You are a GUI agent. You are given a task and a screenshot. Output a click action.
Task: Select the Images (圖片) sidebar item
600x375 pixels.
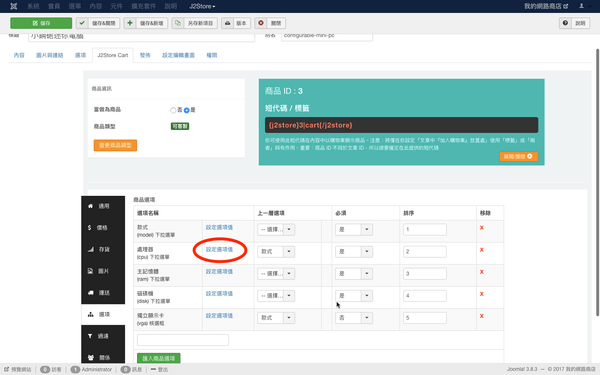(103, 271)
